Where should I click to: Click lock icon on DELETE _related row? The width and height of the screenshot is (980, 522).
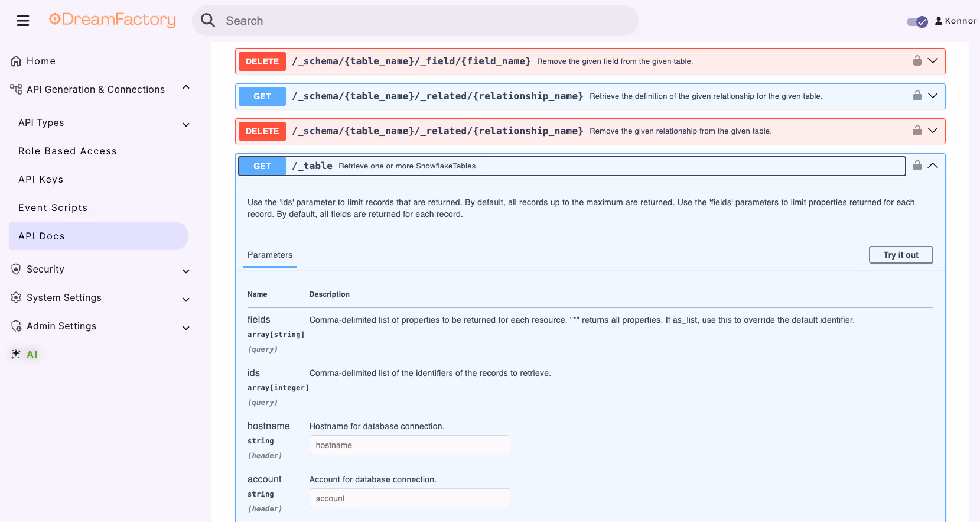[x=917, y=130]
